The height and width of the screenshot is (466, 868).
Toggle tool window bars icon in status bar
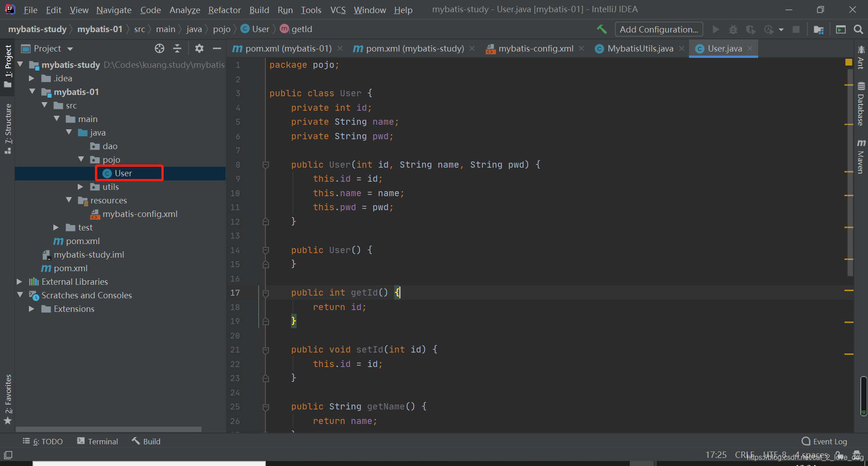(8, 455)
